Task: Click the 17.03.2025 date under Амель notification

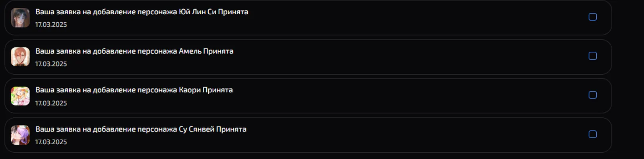Action: pyautogui.click(x=51, y=64)
